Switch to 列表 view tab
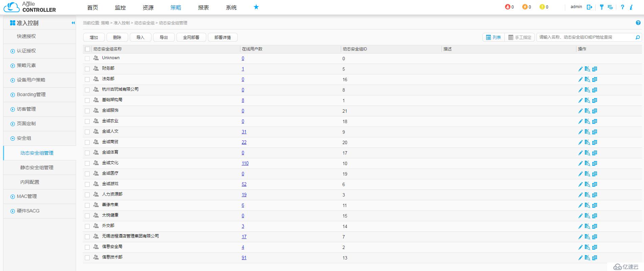The width and height of the screenshot is (644, 271). [x=494, y=37]
